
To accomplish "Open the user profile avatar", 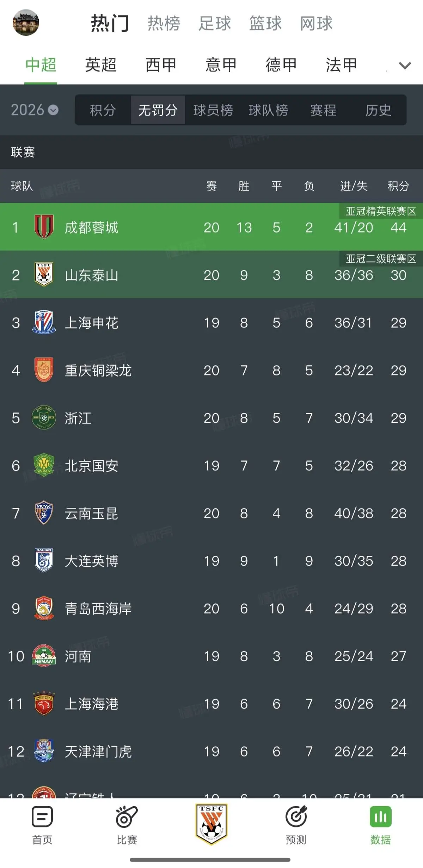I will tap(26, 23).
